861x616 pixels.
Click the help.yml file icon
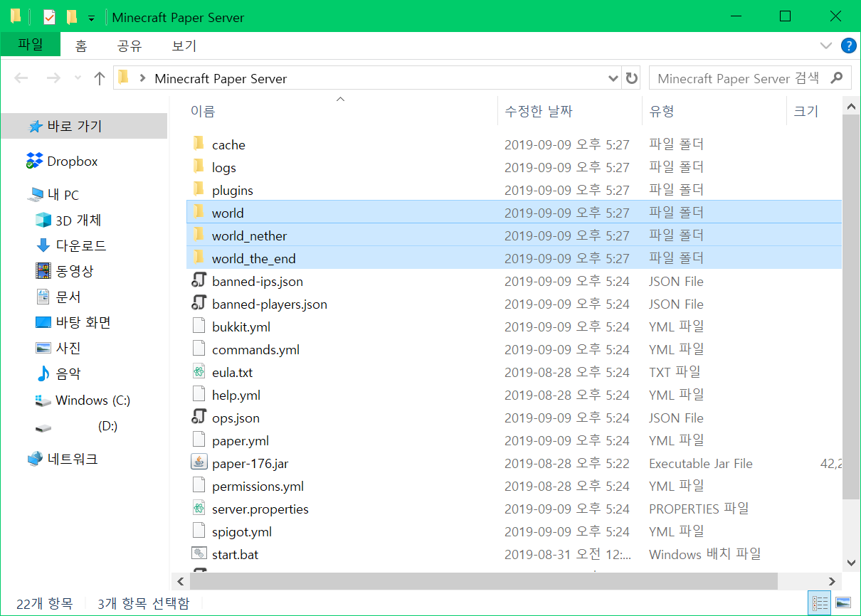click(199, 395)
